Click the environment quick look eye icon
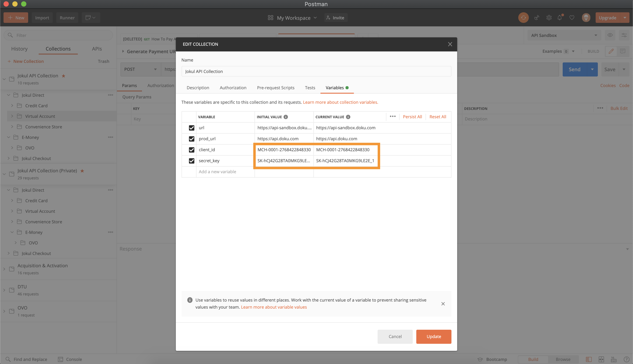Viewport: 633px width, 364px height. click(x=610, y=35)
